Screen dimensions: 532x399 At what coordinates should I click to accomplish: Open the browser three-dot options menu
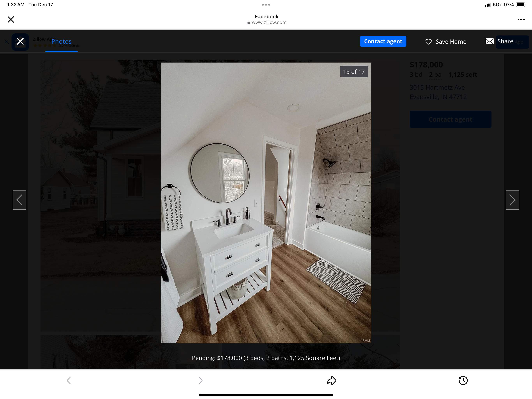click(x=521, y=19)
